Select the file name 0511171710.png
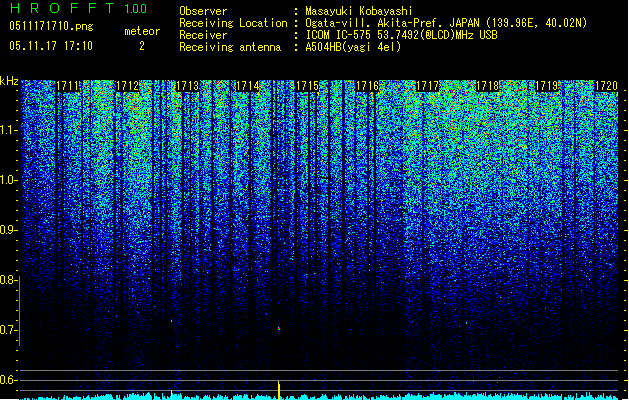629x400 pixels. click(x=51, y=26)
